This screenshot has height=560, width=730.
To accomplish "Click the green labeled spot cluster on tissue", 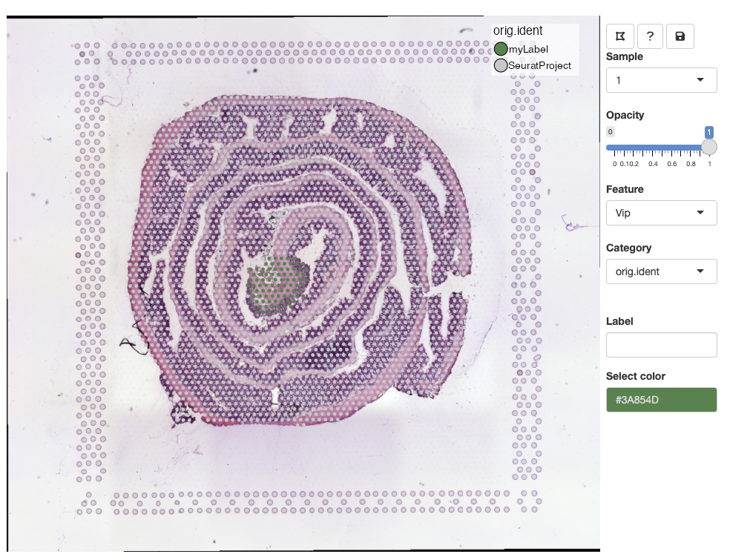I will pos(277,284).
